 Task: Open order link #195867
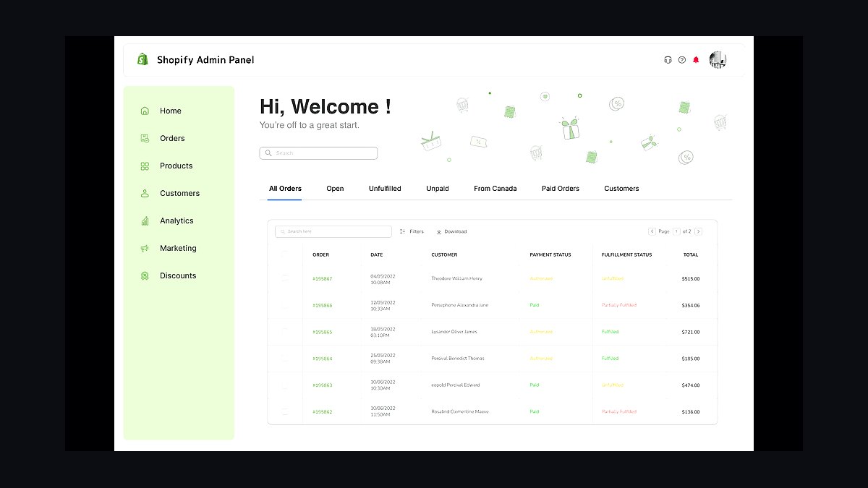323,278
